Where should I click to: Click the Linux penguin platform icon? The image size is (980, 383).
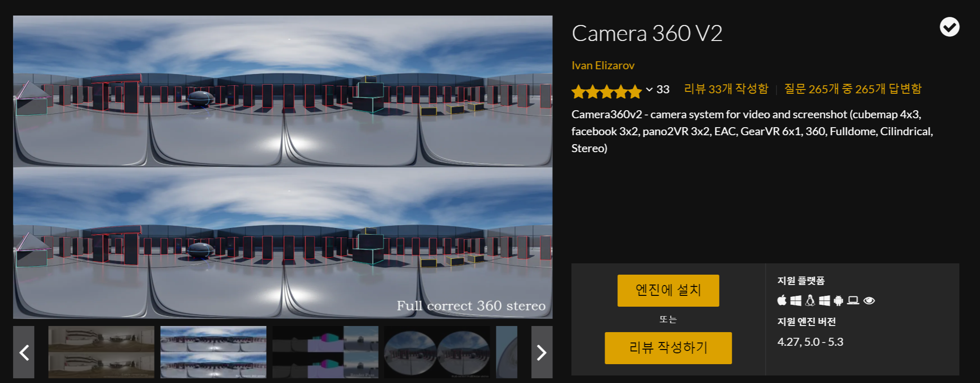(x=810, y=300)
